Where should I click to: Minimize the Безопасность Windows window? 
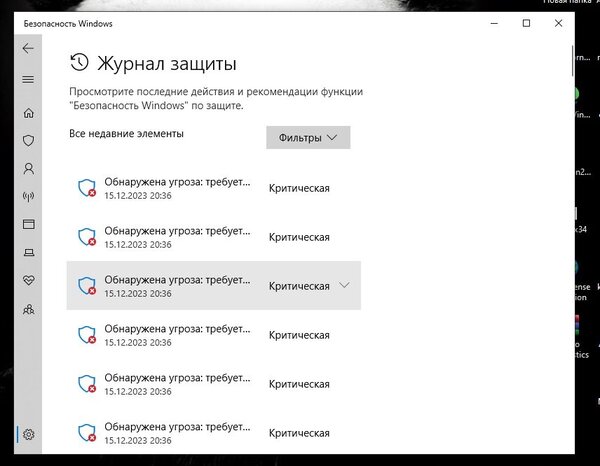point(494,23)
